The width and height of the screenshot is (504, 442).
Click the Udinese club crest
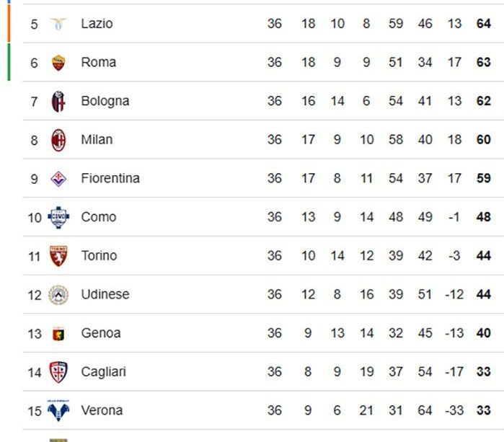[x=58, y=295]
